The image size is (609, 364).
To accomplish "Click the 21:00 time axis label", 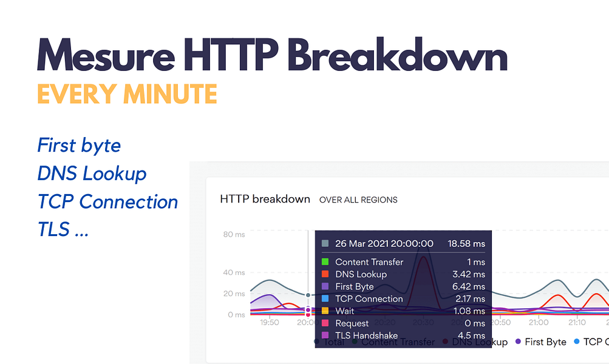I will (539, 323).
